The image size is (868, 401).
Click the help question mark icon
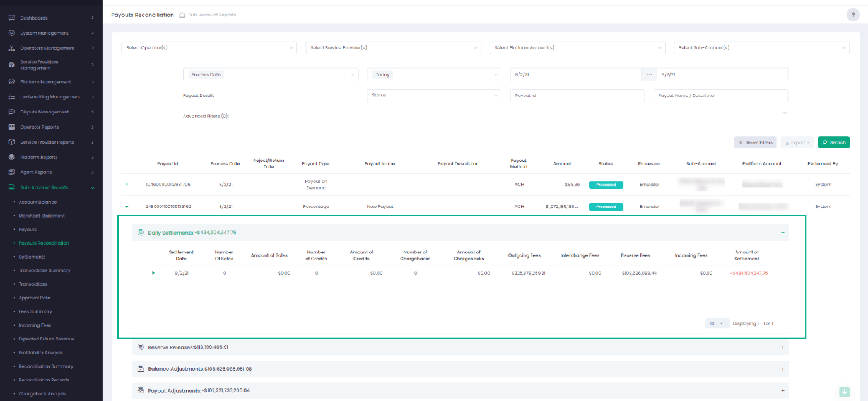[x=853, y=15]
